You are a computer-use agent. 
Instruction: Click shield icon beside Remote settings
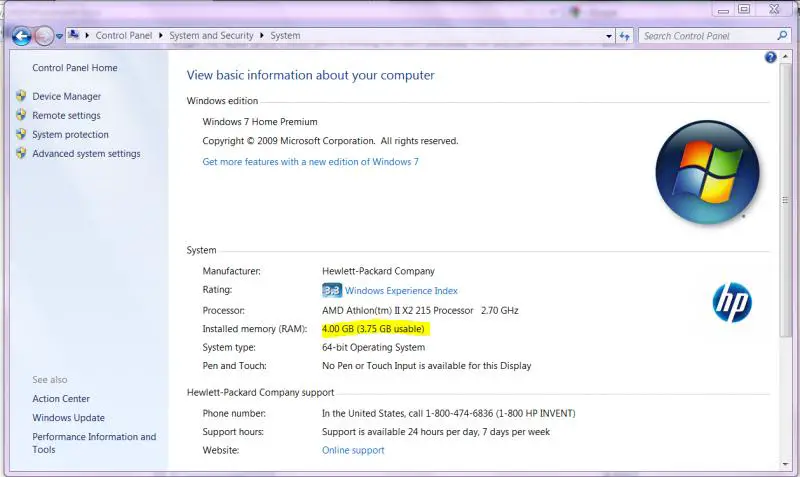(21, 115)
